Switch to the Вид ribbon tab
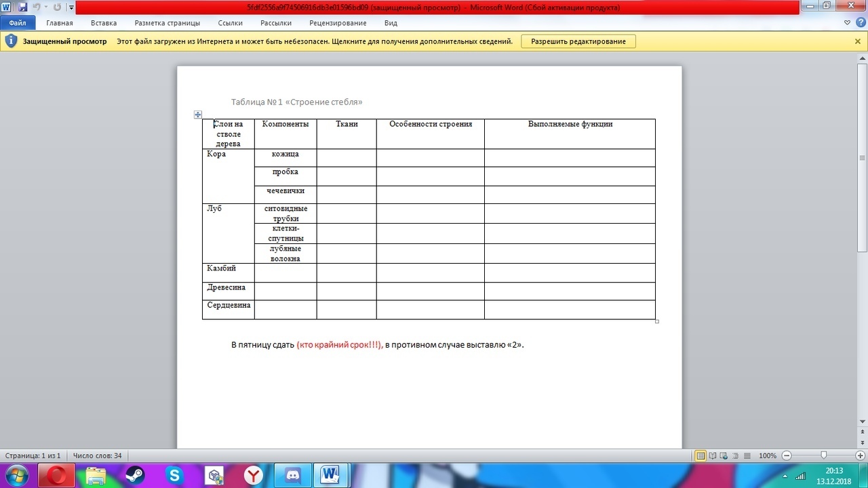Screen dimensions: 868x488 (x=391, y=23)
